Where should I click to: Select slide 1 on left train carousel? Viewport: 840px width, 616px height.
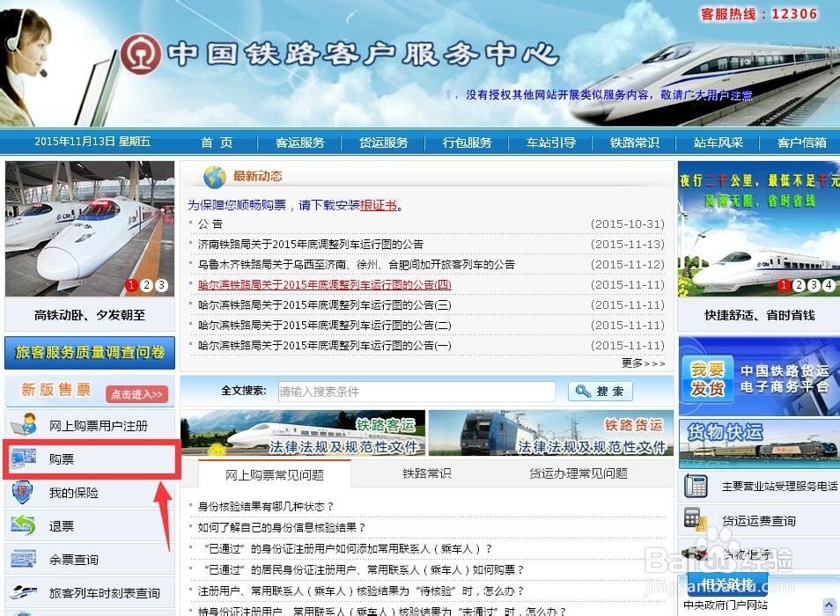pos(131,285)
